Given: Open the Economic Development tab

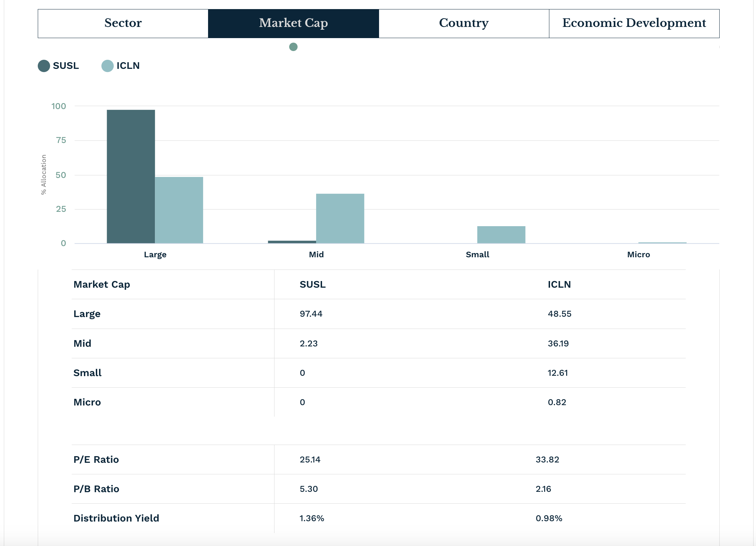Looking at the screenshot, I should pos(634,23).
